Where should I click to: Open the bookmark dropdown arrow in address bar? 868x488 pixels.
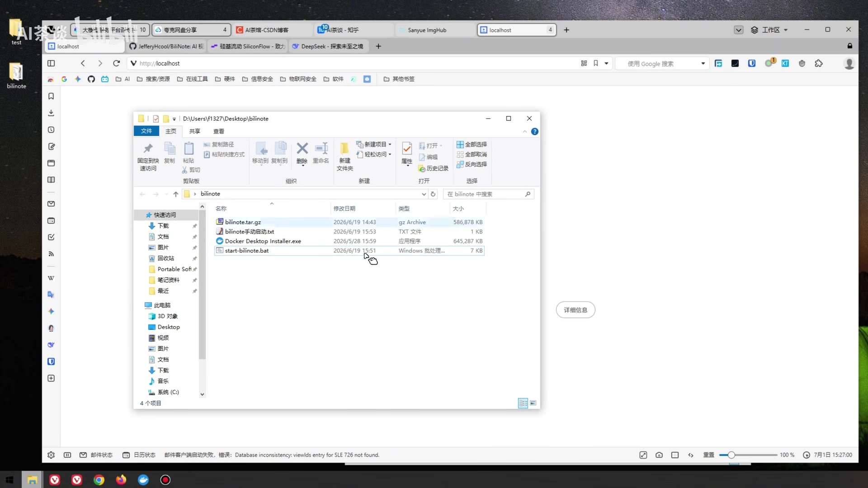[607, 63]
